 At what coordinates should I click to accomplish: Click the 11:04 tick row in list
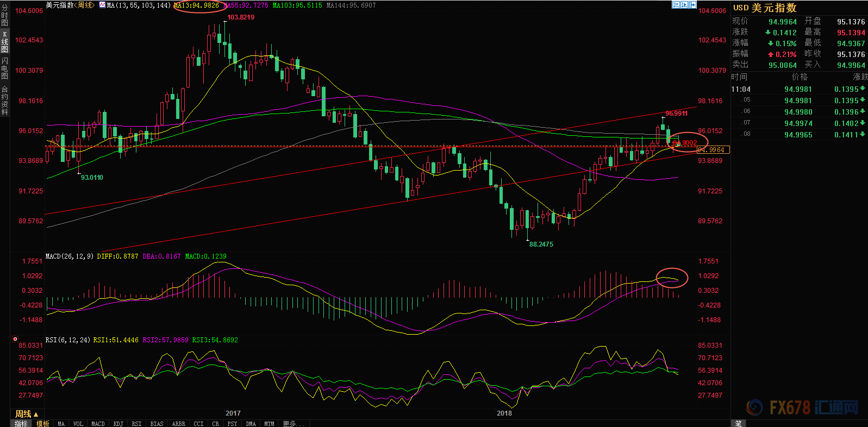(x=798, y=89)
